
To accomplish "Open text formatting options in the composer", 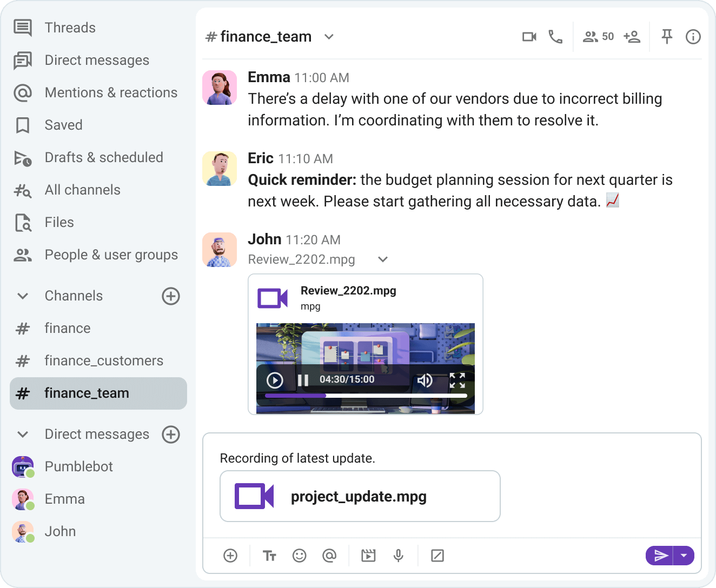I will tap(269, 555).
